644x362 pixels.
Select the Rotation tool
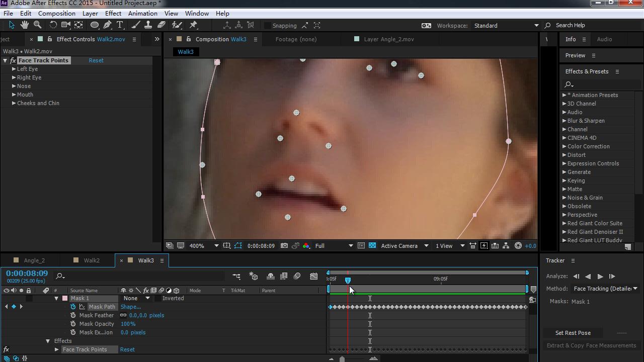[53, 25]
